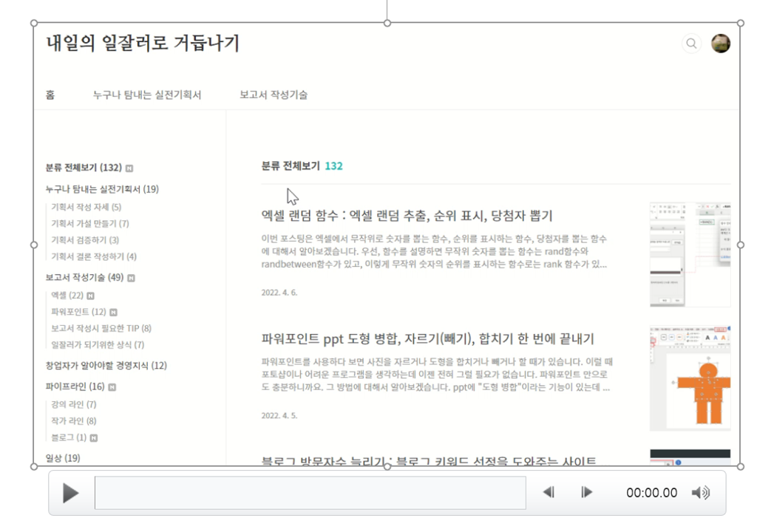Viewport: 757px width, 532px height.
Task: Mute the video volume speaker icon
Action: point(701,492)
